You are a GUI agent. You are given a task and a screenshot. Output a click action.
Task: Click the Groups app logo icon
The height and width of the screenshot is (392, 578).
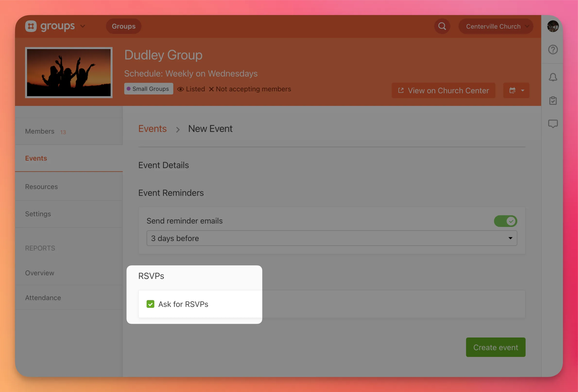[31, 26]
